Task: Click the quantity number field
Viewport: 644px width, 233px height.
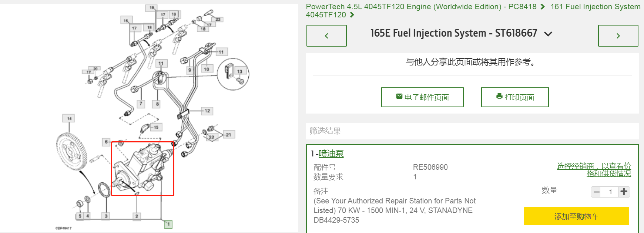Action: pyautogui.click(x=610, y=192)
